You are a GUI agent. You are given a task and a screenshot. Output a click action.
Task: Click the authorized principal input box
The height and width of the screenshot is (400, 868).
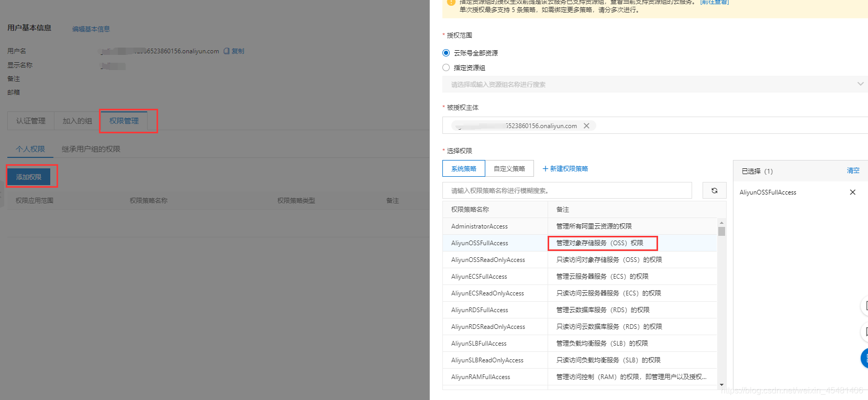pyautogui.click(x=655, y=125)
